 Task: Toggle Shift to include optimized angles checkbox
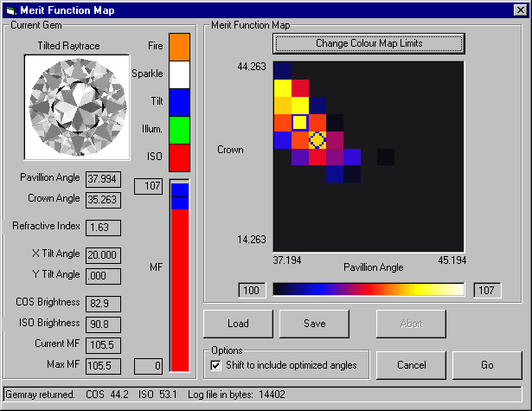[x=215, y=365]
